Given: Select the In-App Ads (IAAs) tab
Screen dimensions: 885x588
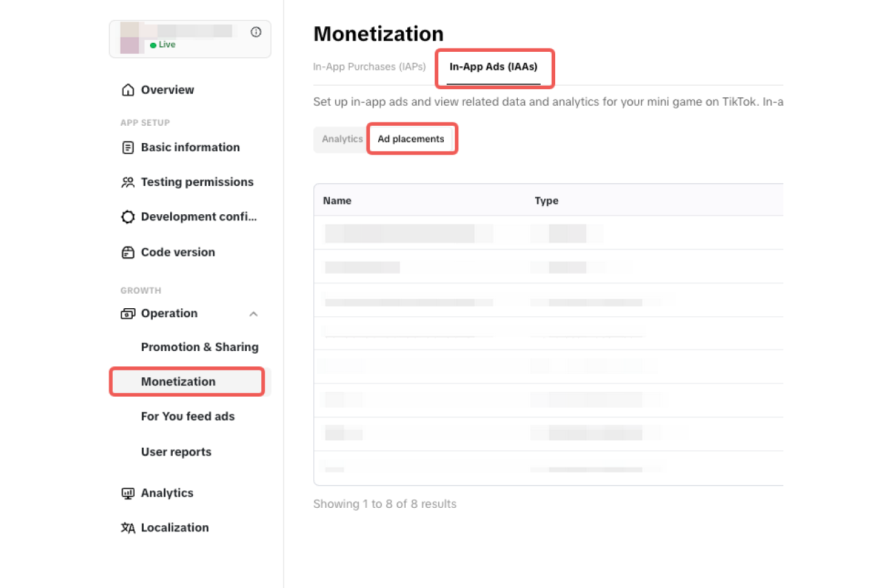Looking at the screenshot, I should pos(494,67).
